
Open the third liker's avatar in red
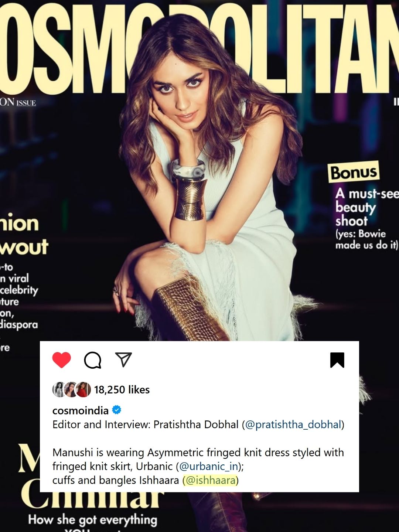click(x=83, y=389)
